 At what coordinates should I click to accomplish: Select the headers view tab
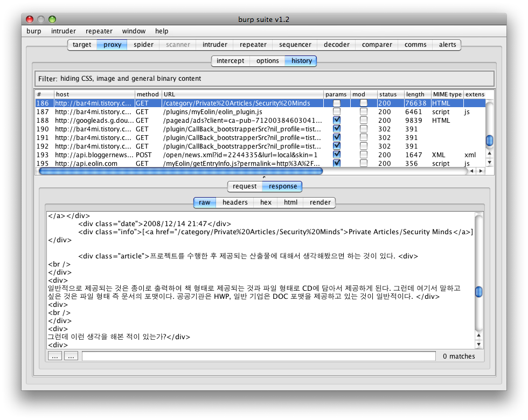tap(235, 202)
